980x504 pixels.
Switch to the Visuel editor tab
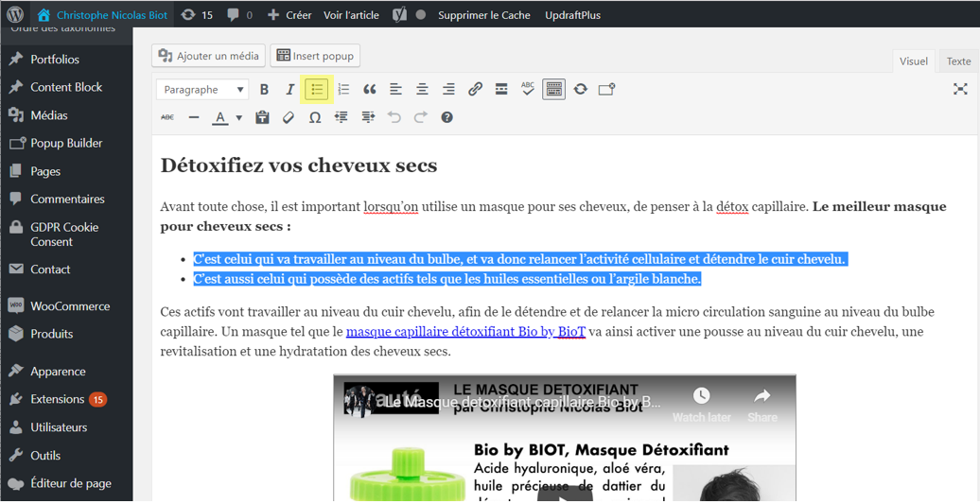click(913, 61)
